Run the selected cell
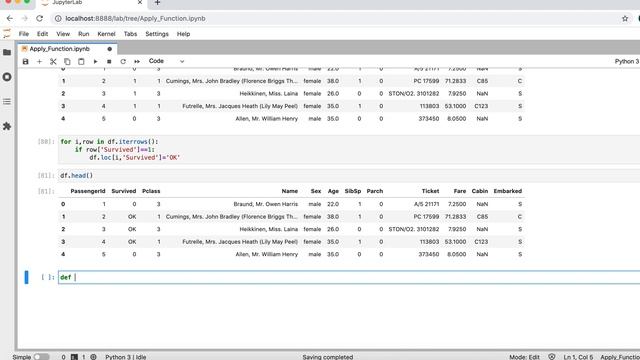This screenshot has height=360, width=640. pos(95,61)
